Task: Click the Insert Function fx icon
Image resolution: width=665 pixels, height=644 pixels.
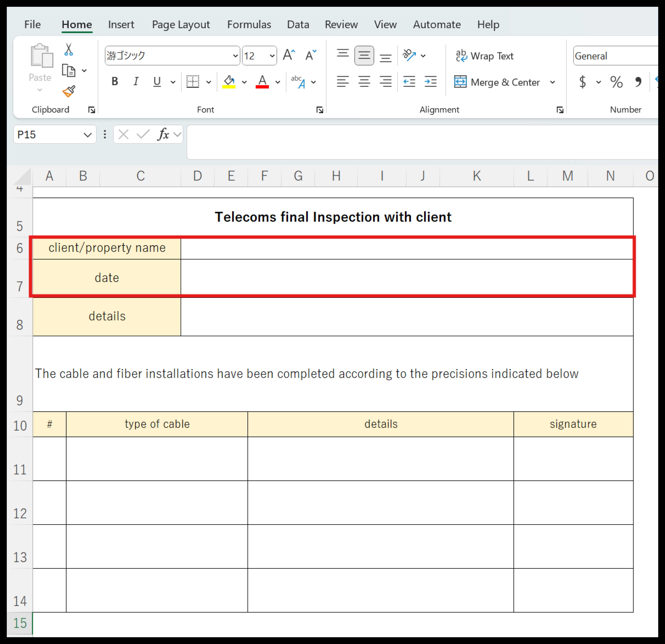Action: (163, 134)
